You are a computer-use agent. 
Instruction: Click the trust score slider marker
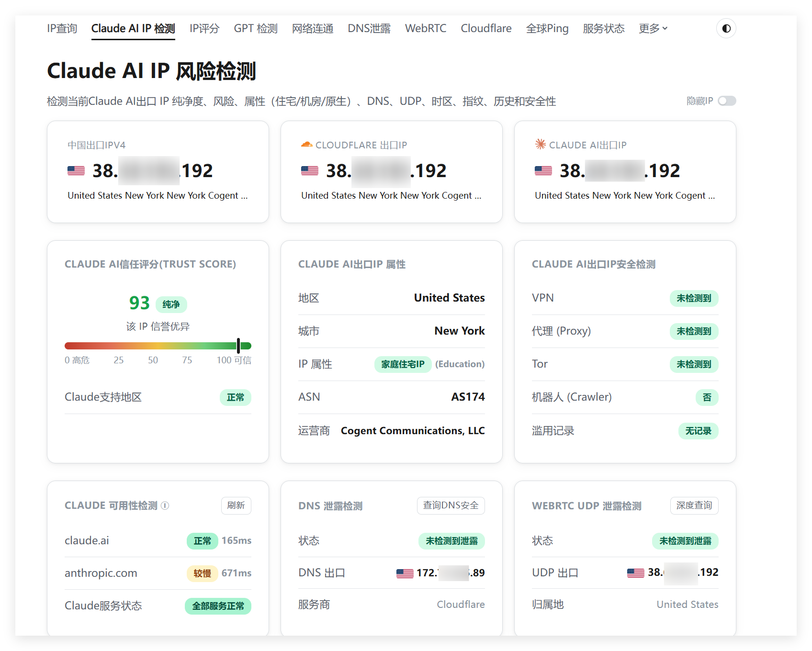pos(238,346)
